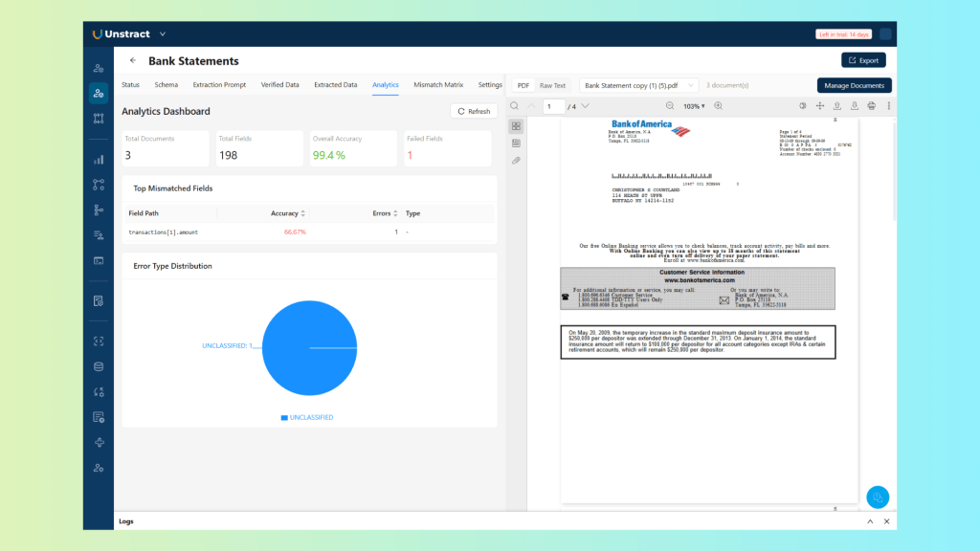Open the PDF search magnifier
Screen dimensions: 980x551
click(x=515, y=106)
